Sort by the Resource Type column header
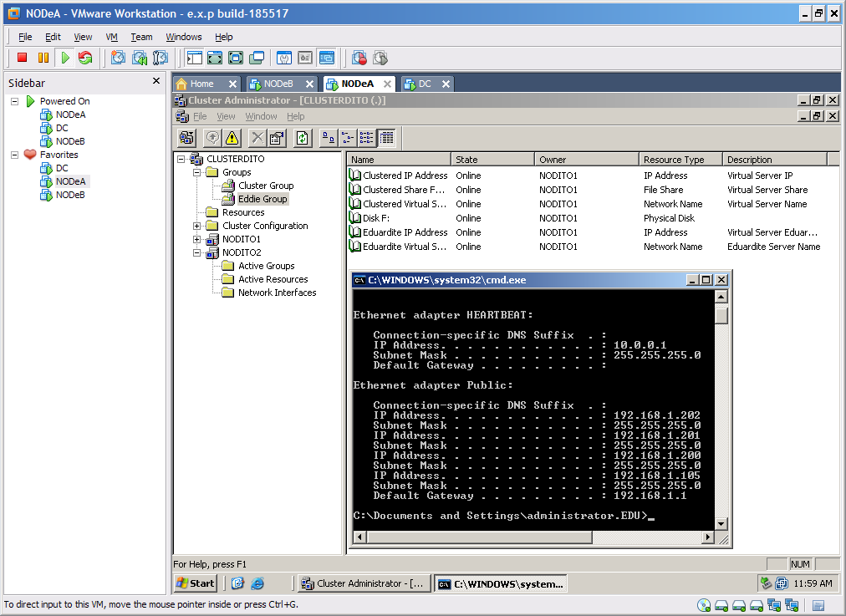 click(x=680, y=159)
